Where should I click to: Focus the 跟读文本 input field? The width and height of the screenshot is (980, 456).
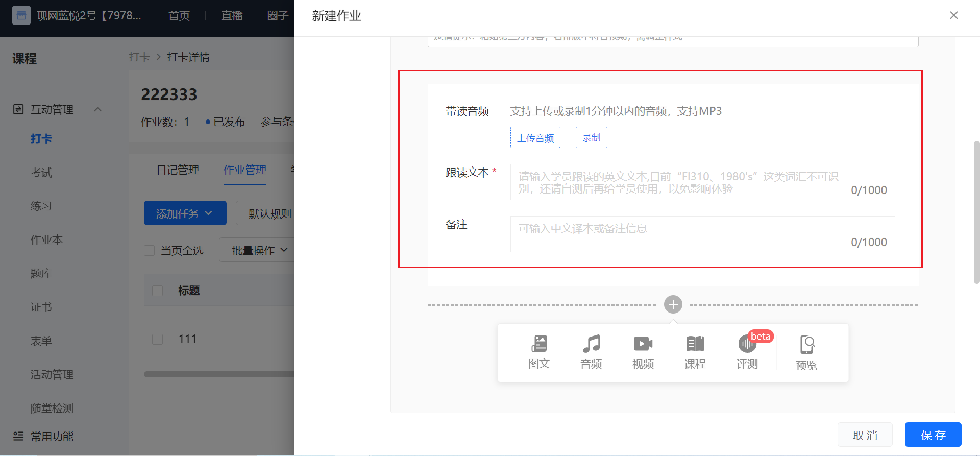pyautogui.click(x=702, y=182)
